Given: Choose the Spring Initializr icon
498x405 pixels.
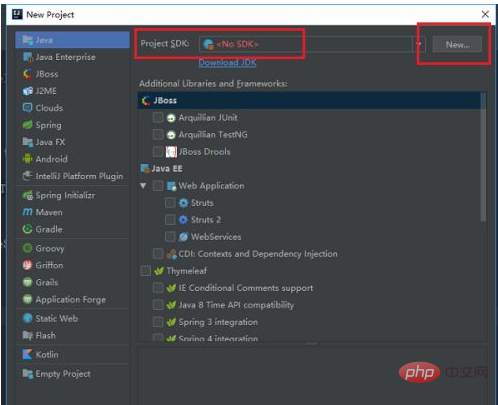Looking at the screenshot, I should (x=27, y=195).
